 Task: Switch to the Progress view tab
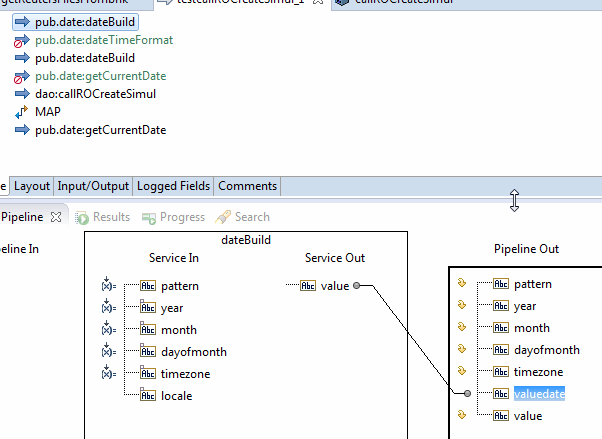(173, 217)
